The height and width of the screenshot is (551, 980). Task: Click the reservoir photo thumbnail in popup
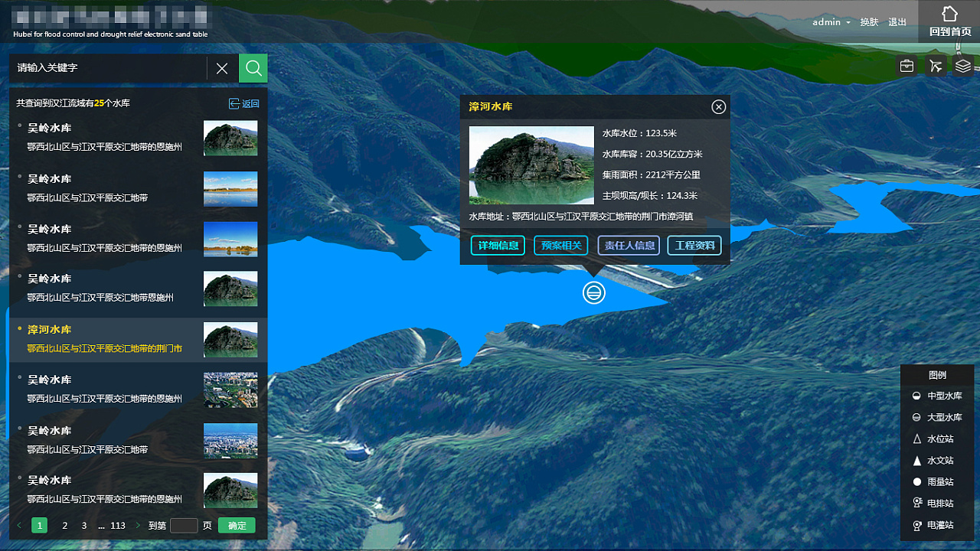pos(531,165)
